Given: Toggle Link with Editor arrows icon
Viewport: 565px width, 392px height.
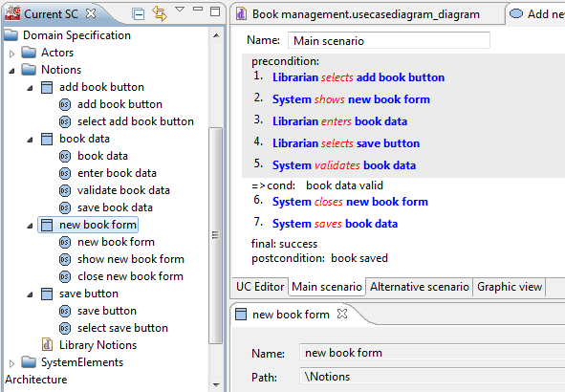Looking at the screenshot, I should [160, 13].
